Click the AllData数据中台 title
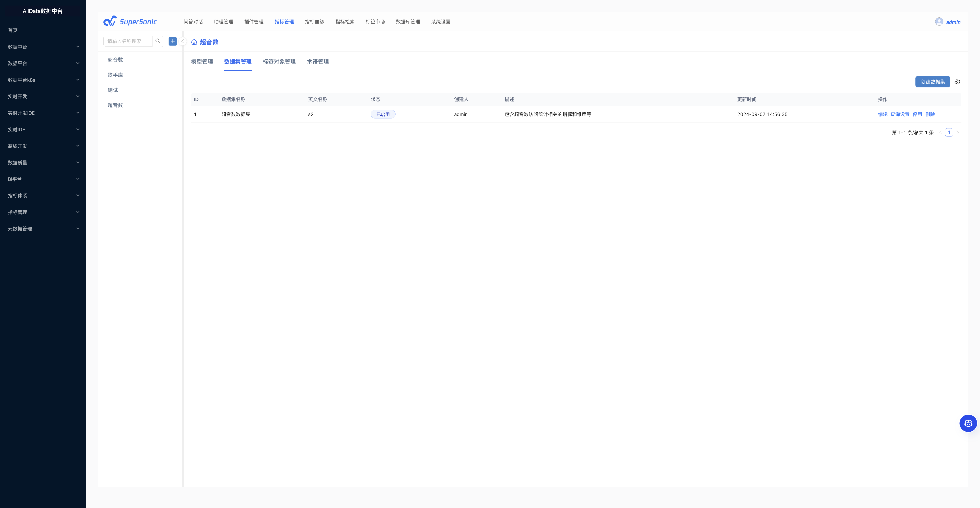This screenshot has width=980, height=508. pos(43,11)
